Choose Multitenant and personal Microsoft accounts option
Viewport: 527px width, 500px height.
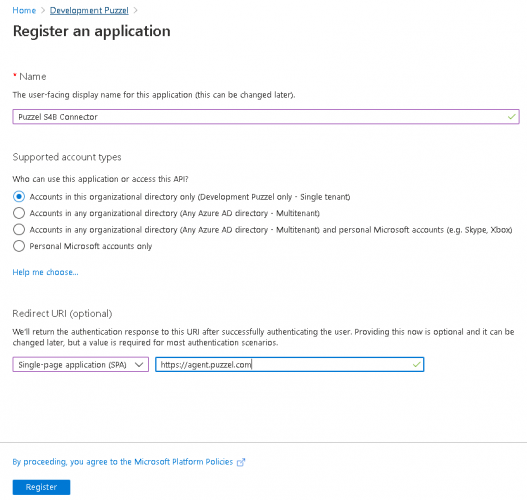click(19, 230)
